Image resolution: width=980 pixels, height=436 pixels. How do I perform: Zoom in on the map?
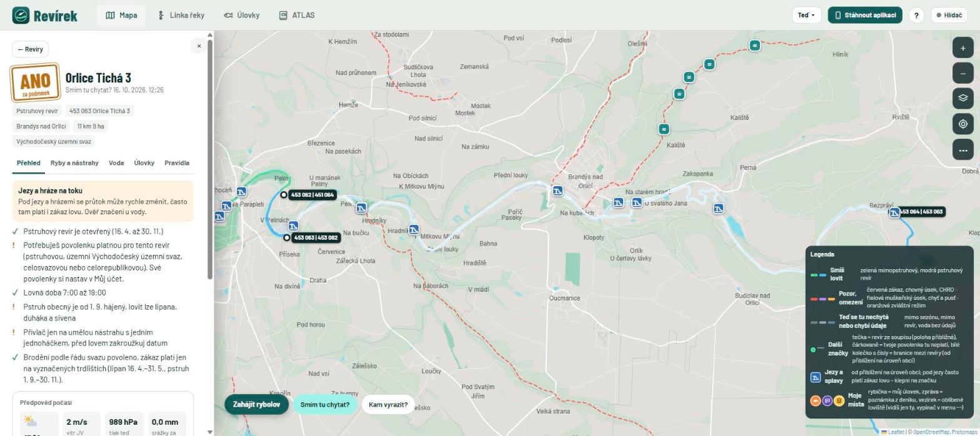click(x=963, y=48)
